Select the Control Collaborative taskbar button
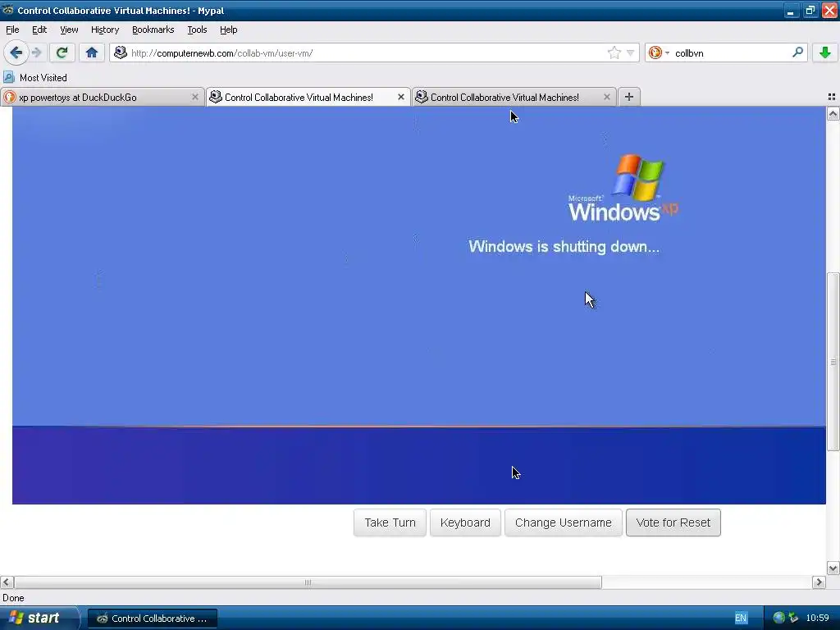Viewport: 840px width, 630px height. (152, 619)
